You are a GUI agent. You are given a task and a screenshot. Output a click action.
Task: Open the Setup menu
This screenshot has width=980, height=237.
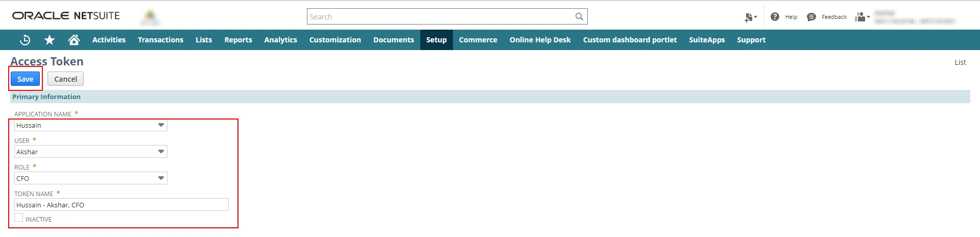coord(436,40)
